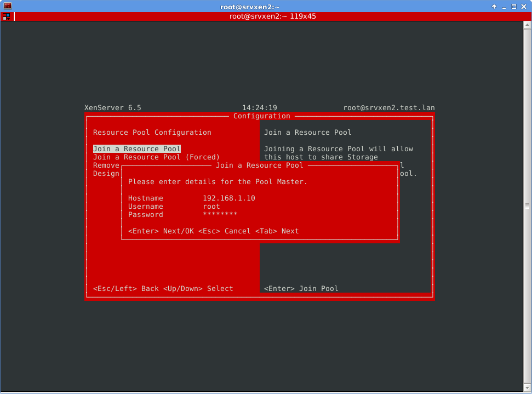Image resolution: width=532 pixels, height=394 pixels.
Task: Click right pane heading 'Join a Resource Pool'
Action: pos(308,133)
